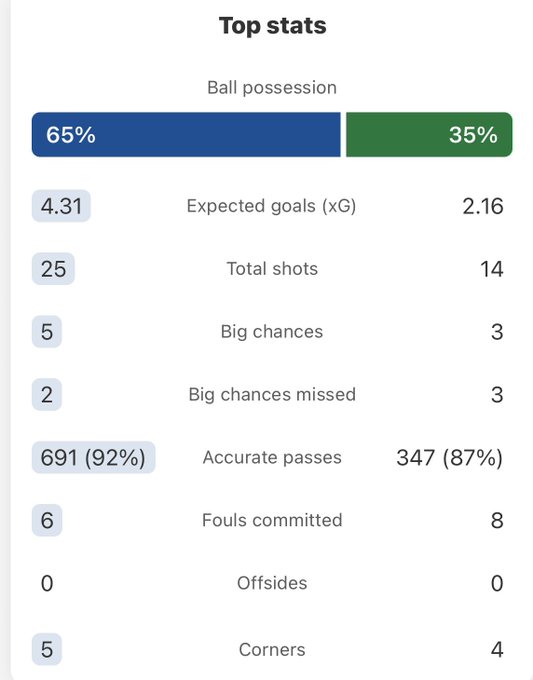
Task: Select the 2.16 expected goals value
Action: [483, 206]
